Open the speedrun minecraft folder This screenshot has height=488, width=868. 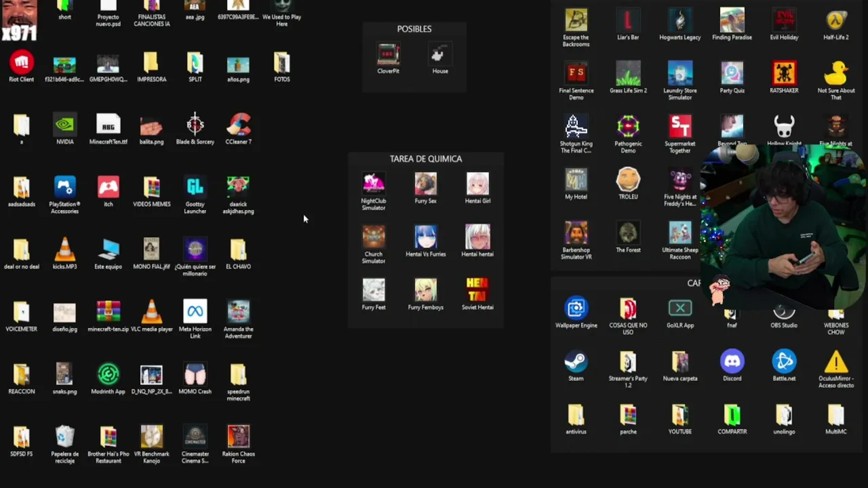[x=239, y=375]
